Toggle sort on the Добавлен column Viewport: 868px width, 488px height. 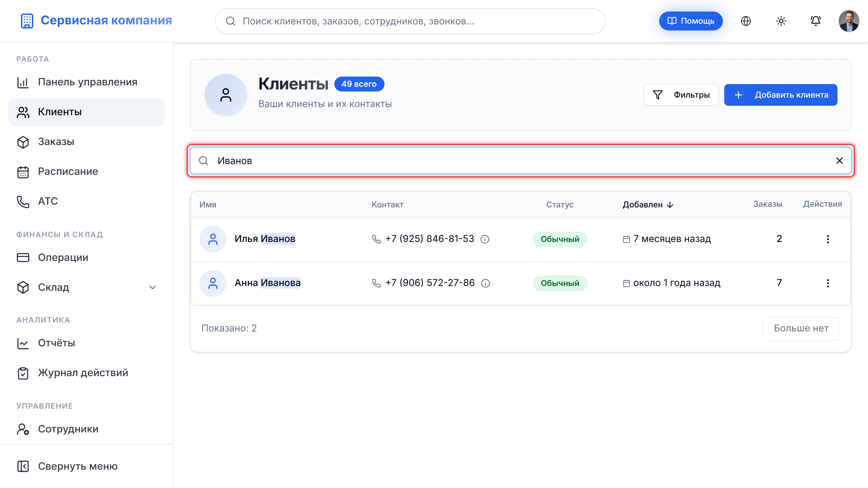pyautogui.click(x=648, y=205)
